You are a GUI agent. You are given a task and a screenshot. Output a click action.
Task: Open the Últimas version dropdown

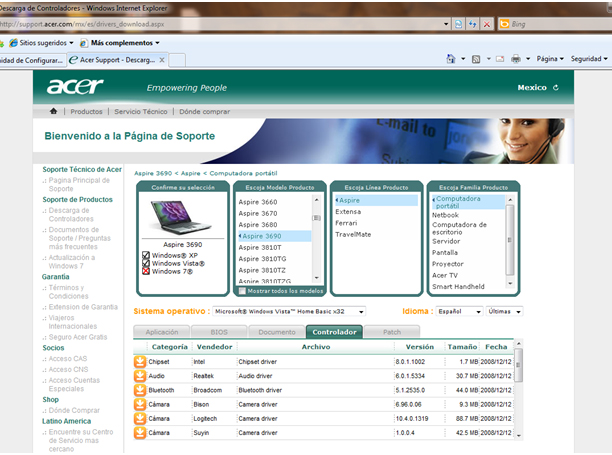(505, 311)
